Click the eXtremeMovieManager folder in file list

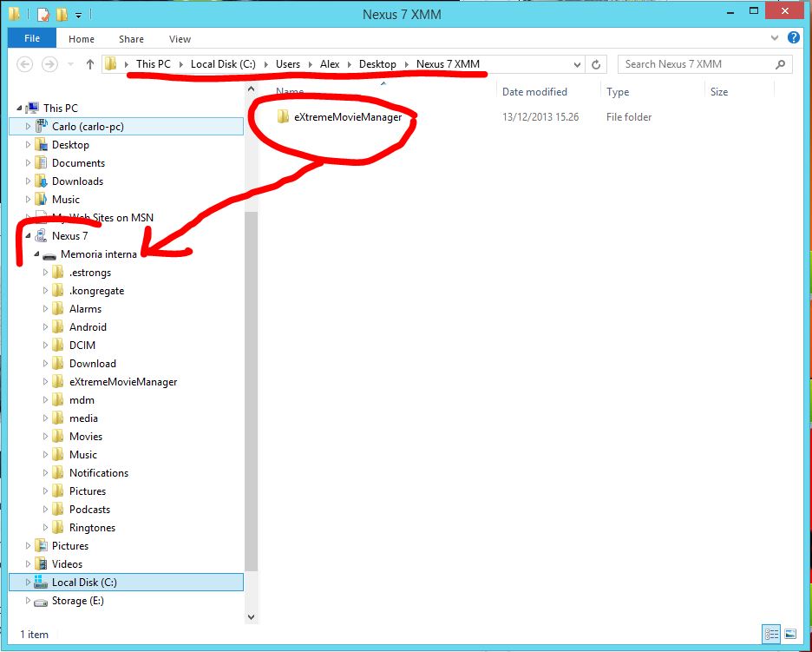click(x=347, y=117)
